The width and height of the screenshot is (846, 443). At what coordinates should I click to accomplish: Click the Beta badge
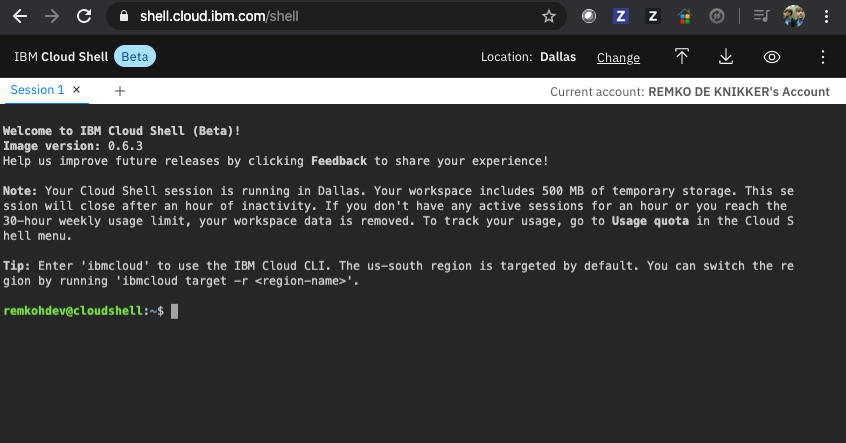tap(135, 57)
